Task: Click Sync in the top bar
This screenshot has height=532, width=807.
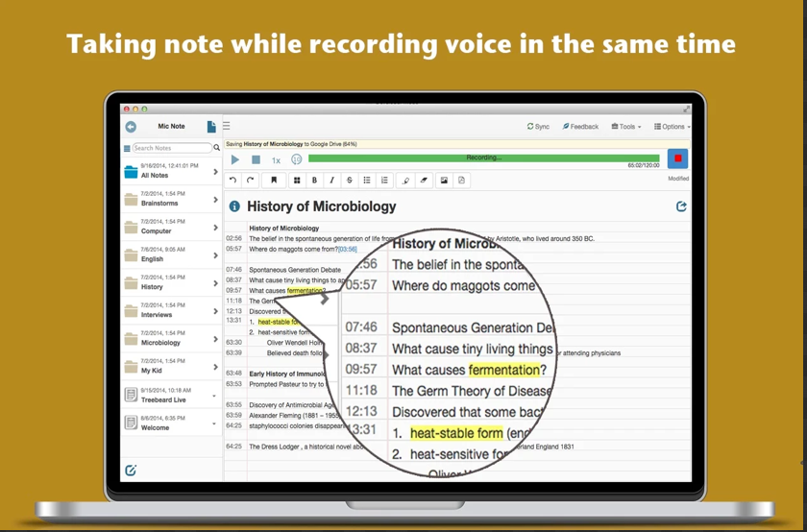Action: point(538,127)
